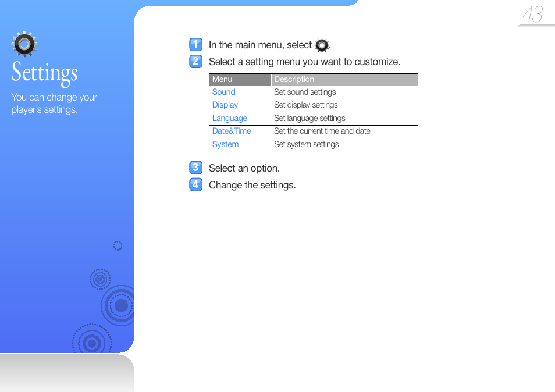The height and width of the screenshot is (392, 555).
Task: Click 'Select a setting menu you want to customize' text
Action: click(x=304, y=62)
